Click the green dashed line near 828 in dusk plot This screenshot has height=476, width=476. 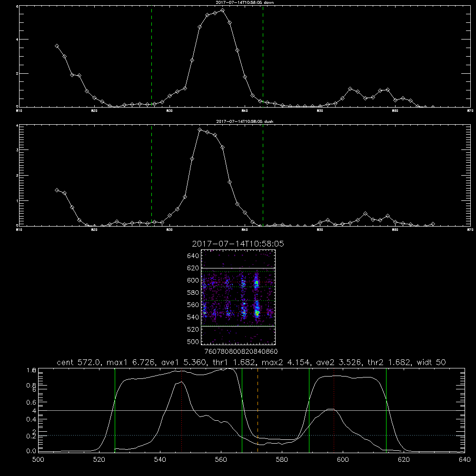(x=151, y=175)
